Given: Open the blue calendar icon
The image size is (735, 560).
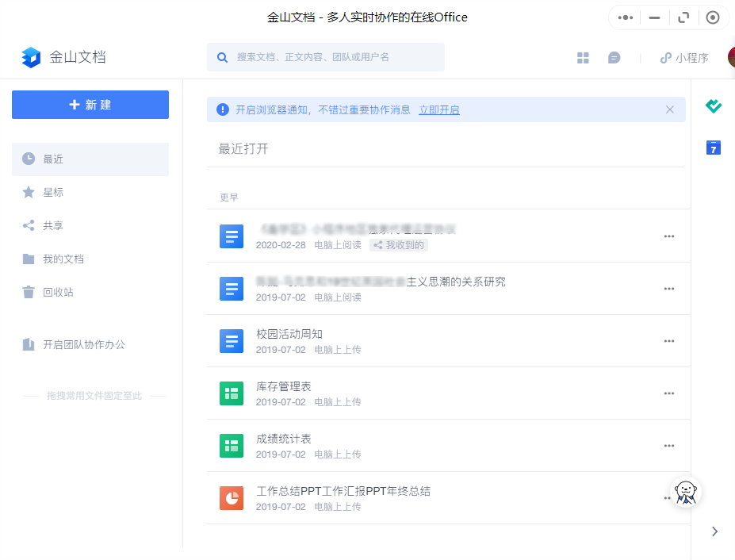Looking at the screenshot, I should (714, 147).
